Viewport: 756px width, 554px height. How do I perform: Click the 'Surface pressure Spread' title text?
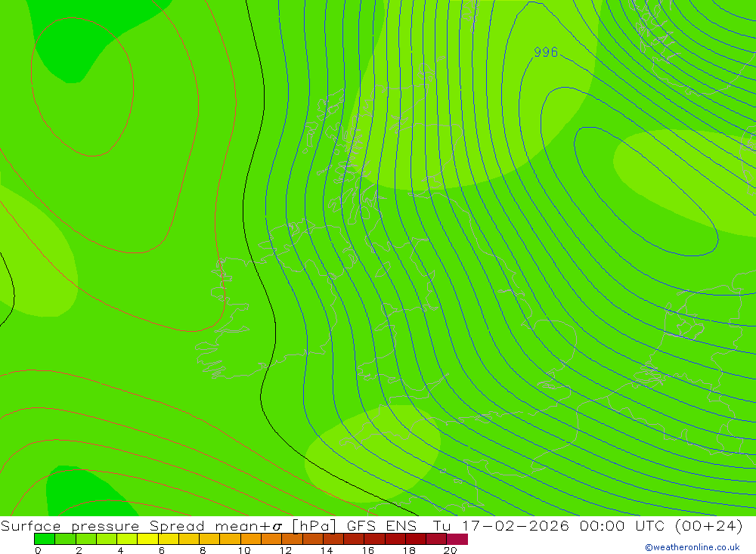(x=103, y=525)
